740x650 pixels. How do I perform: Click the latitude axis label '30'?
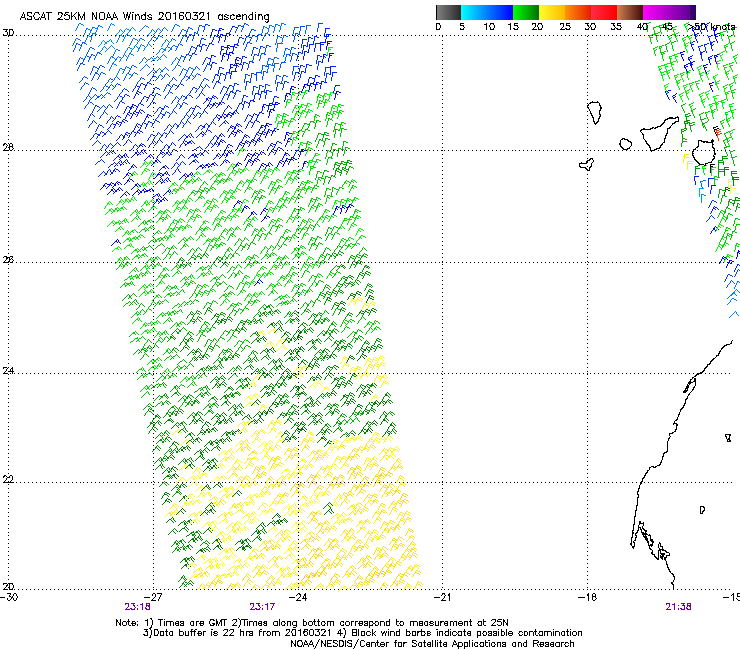coord(8,33)
